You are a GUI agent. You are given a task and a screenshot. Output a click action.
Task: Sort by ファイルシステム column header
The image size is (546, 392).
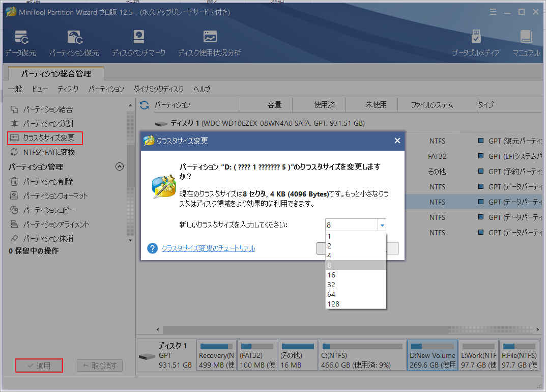coord(437,104)
